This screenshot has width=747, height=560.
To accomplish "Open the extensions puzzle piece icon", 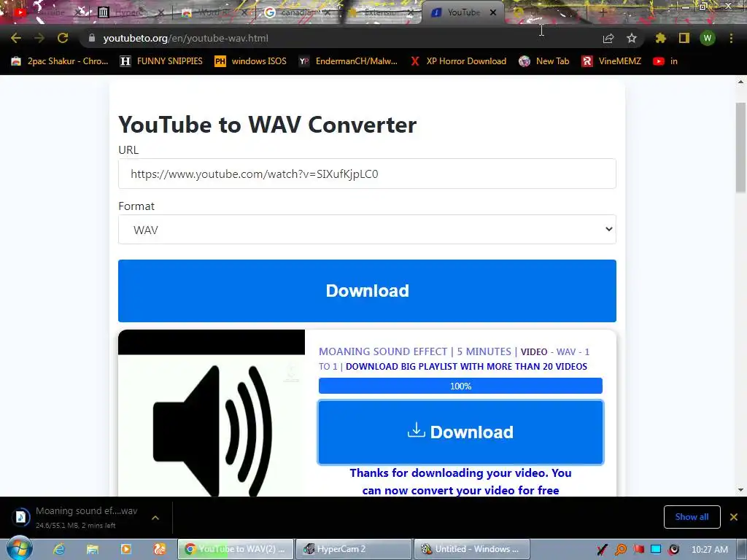I will tap(660, 38).
